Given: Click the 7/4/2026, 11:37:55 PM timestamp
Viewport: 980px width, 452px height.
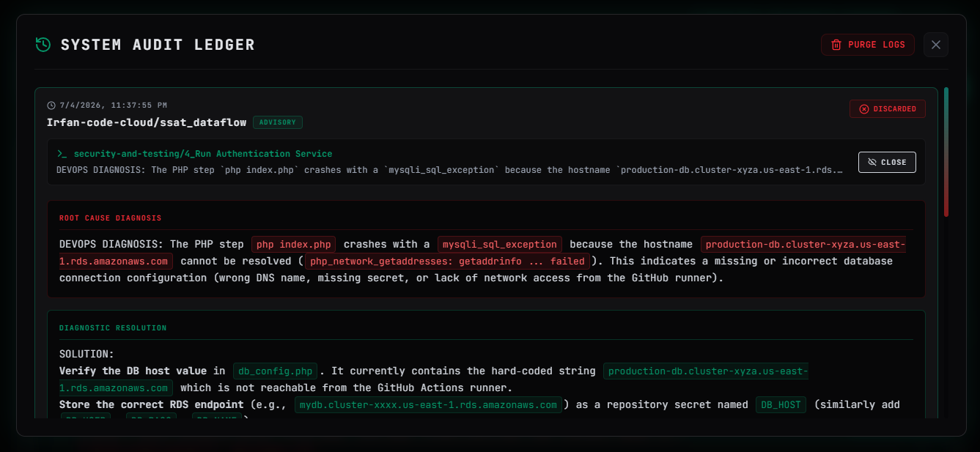Looking at the screenshot, I should point(114,105).
